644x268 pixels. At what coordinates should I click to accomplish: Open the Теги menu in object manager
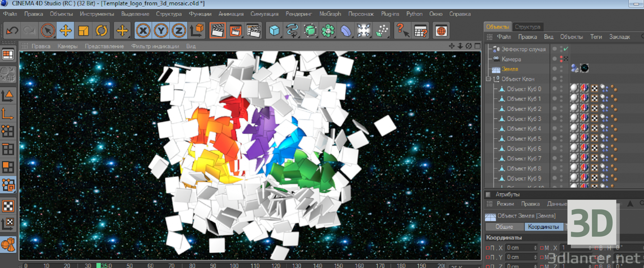click(596, 37)
